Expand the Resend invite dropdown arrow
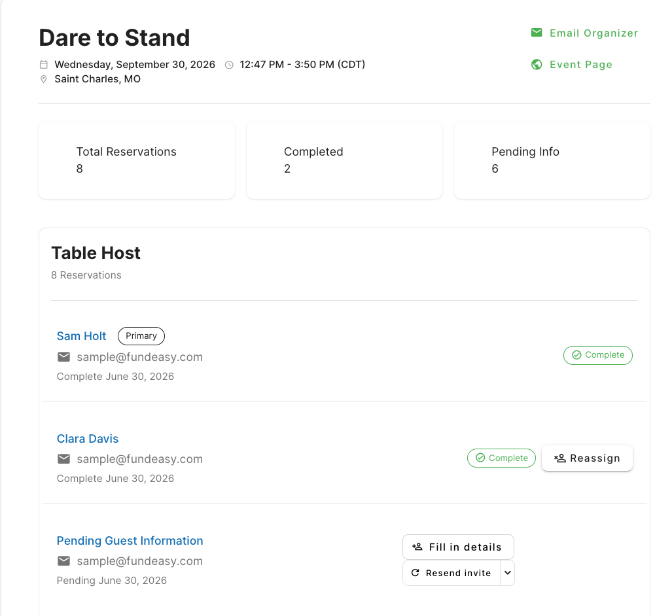Screen dimensions: 672x616 [507, 573]
